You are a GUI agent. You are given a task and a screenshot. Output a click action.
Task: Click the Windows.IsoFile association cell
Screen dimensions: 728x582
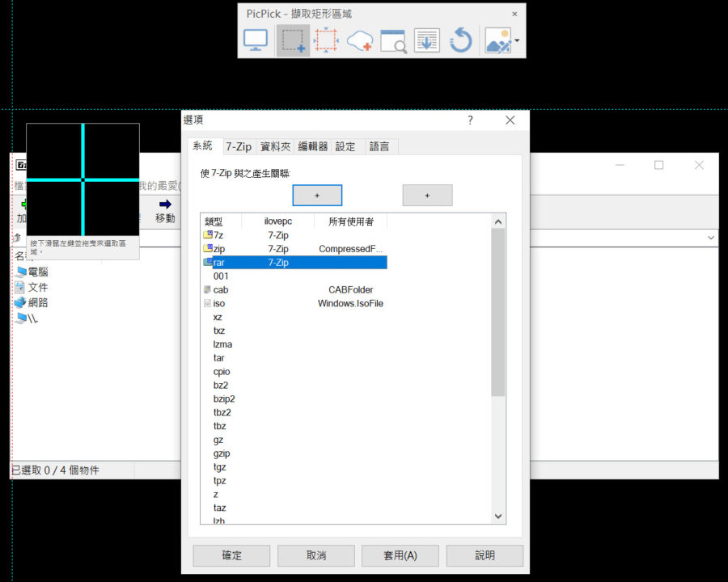click(350, 304)
